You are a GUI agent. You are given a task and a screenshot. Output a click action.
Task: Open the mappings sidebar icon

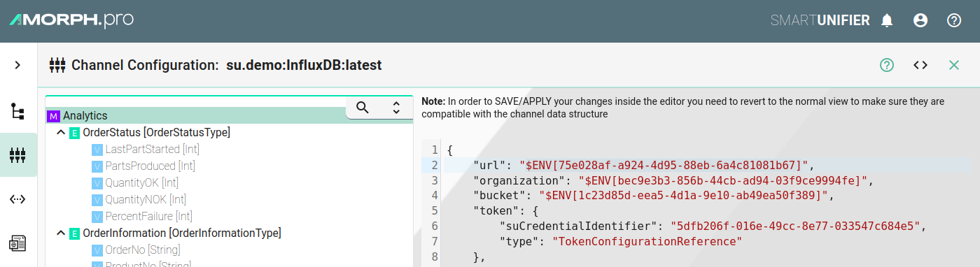click(17, 199)
